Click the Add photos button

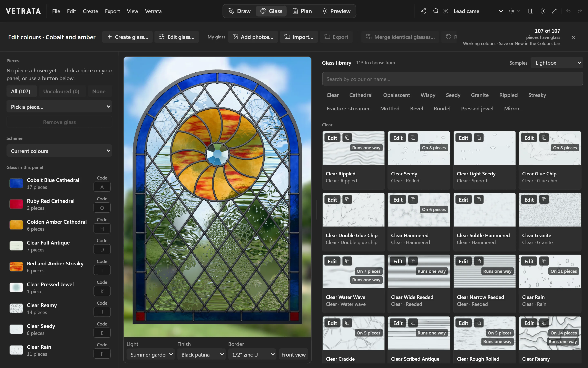253,37
